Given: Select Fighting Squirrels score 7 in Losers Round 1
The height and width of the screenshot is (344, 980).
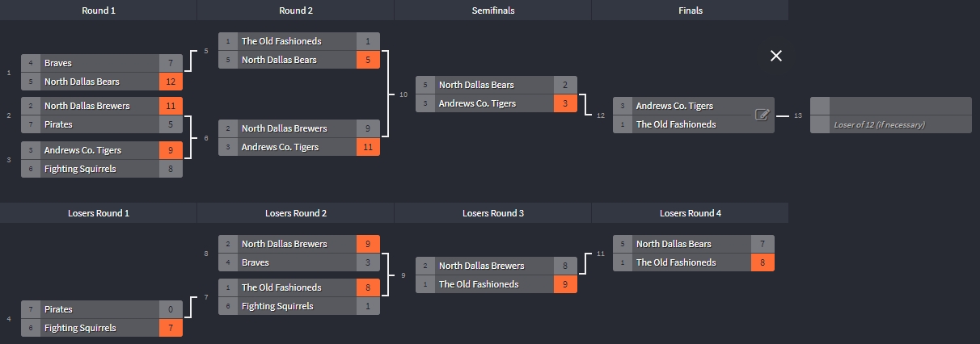Looking at the screenshot, I should tap(171, 328).
